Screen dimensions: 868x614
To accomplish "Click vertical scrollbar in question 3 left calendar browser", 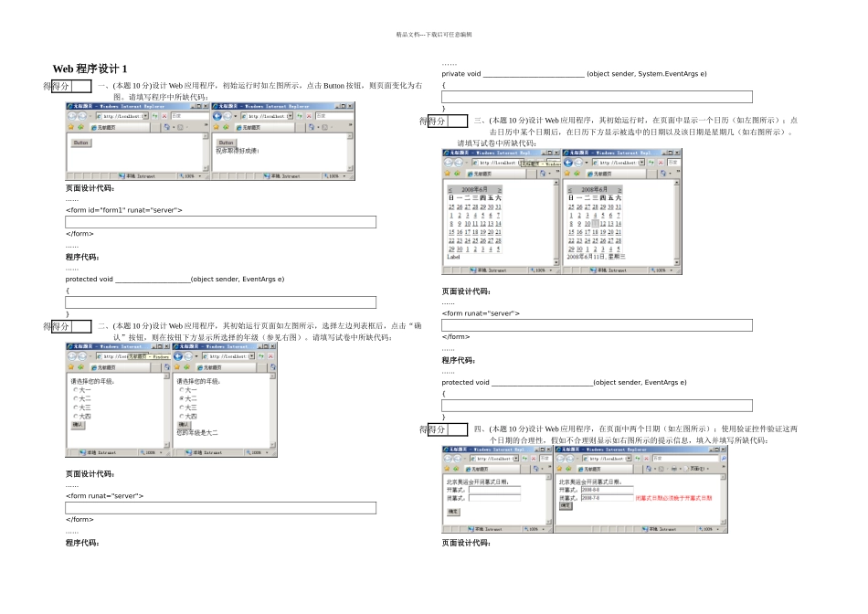I will click(x=556, y=223).
